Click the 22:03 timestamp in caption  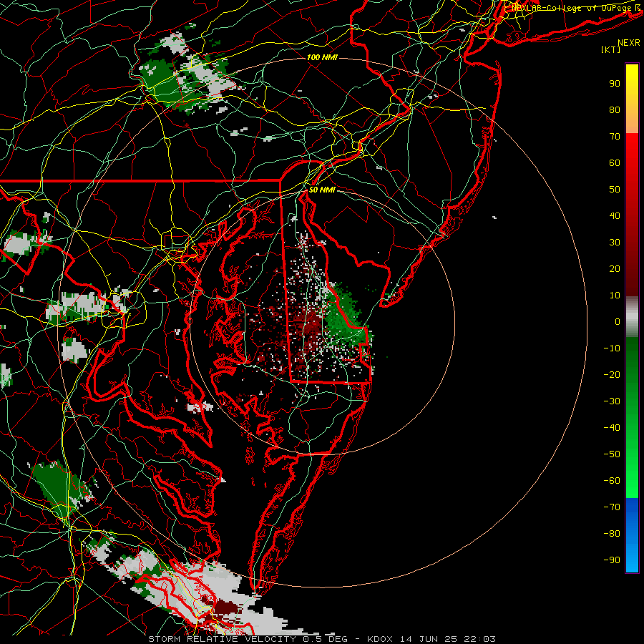point(479,639)
